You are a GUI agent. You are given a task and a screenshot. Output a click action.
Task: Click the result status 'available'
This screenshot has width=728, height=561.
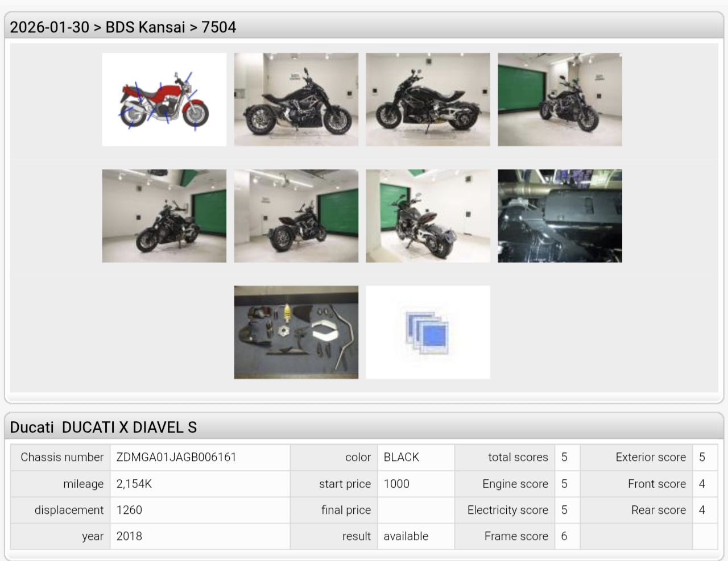(x=406, y=537)
